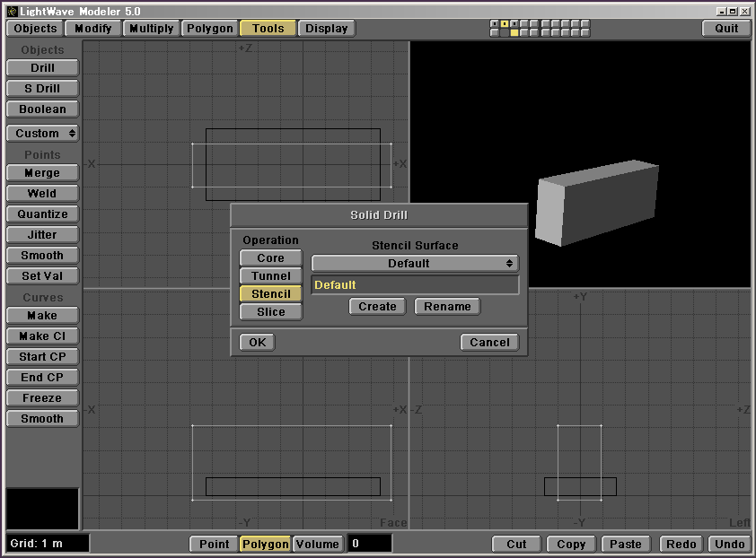
Task: Open the Display tab
Action: [327, 29]
